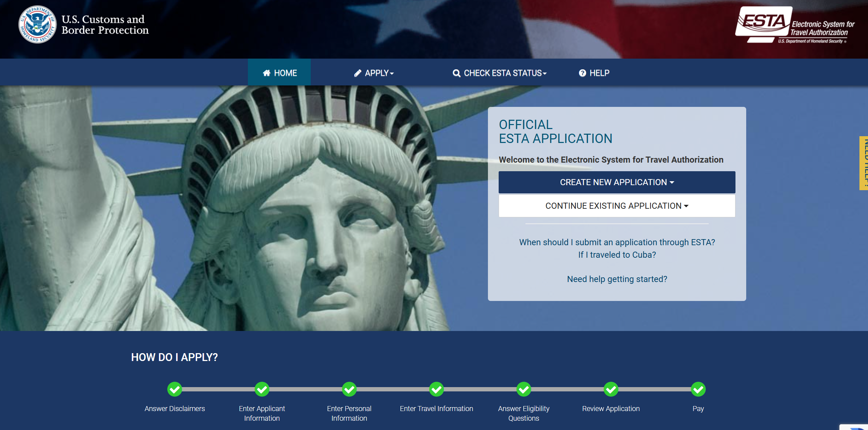Image resolution: width=868 pixels, height=430 pixels.
Task: Click 'Need help getting started?' link
Action: [617, 279]
